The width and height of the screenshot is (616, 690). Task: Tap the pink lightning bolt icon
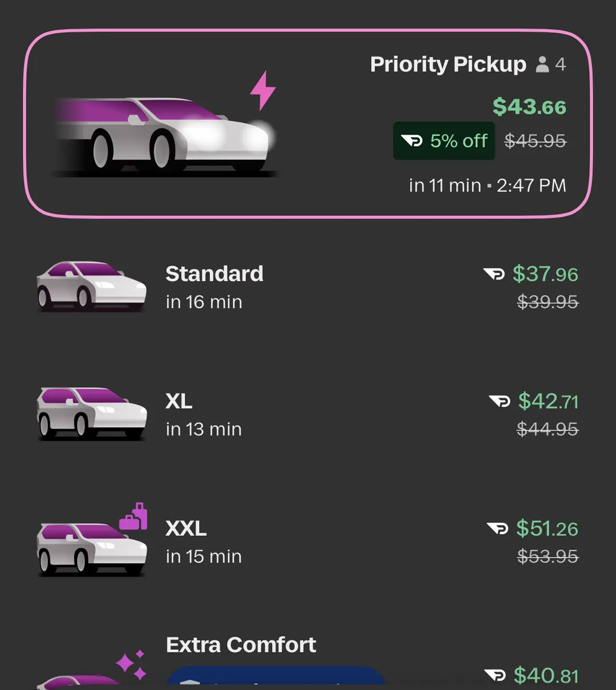(x=263, y=90)
